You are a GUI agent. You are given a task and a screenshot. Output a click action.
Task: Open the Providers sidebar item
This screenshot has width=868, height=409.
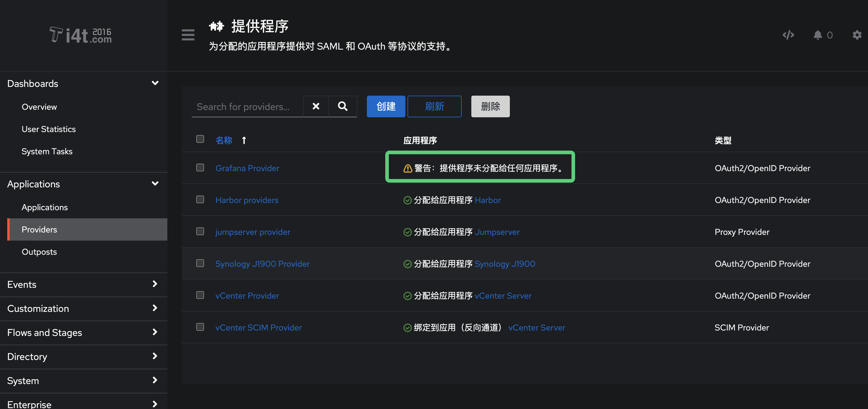pyautogui.click(x=39, y=229)
